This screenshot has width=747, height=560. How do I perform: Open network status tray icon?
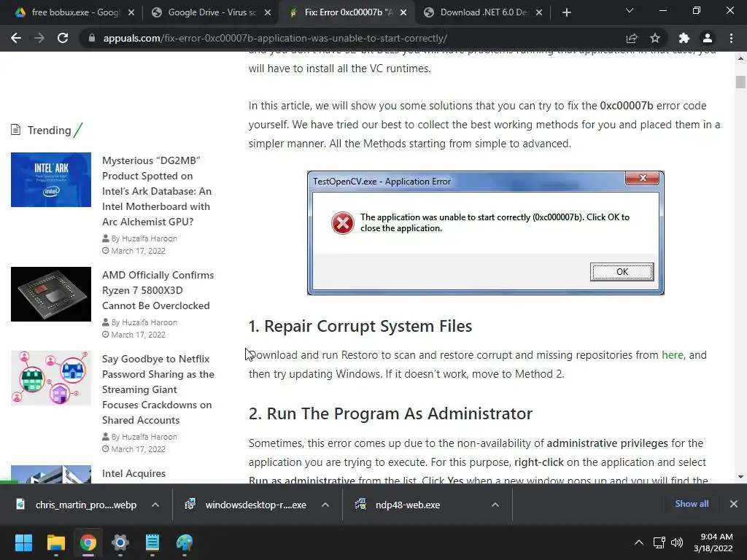[x=659, y=542]
